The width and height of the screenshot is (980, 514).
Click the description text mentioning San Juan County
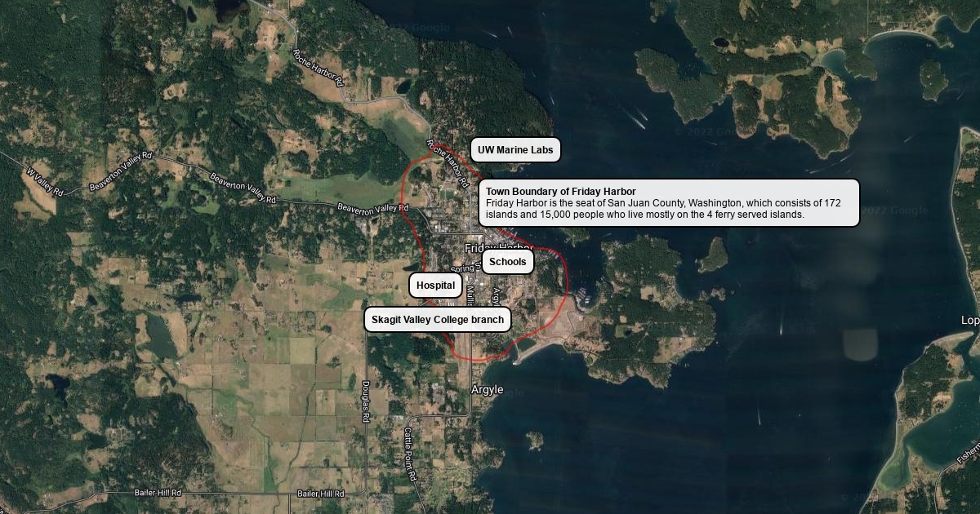662,209
